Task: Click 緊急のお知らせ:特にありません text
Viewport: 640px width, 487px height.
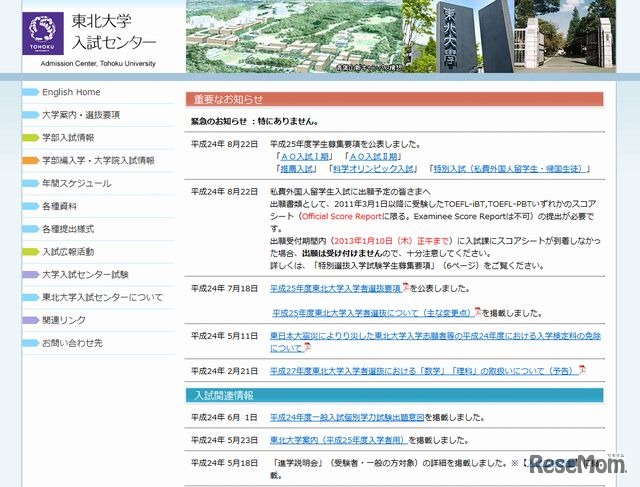Action: [255, 122]
